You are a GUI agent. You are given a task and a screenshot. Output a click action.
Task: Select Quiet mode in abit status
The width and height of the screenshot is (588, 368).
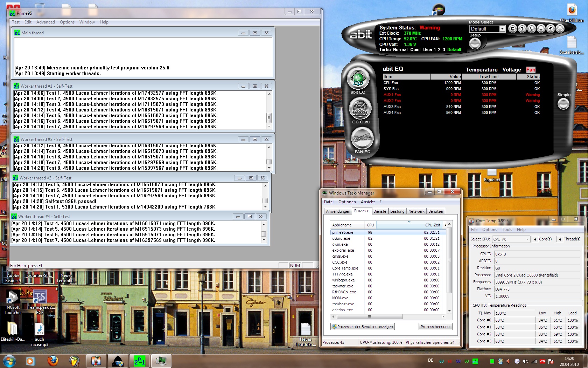415,50
